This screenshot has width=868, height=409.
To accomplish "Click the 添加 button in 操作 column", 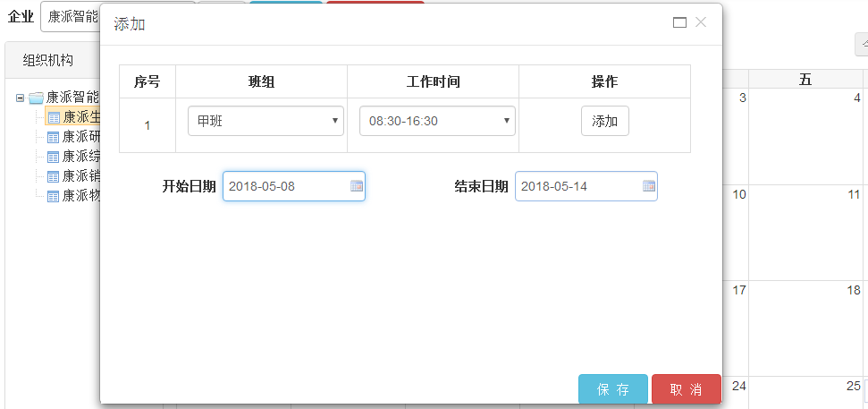I will point(605,121).
